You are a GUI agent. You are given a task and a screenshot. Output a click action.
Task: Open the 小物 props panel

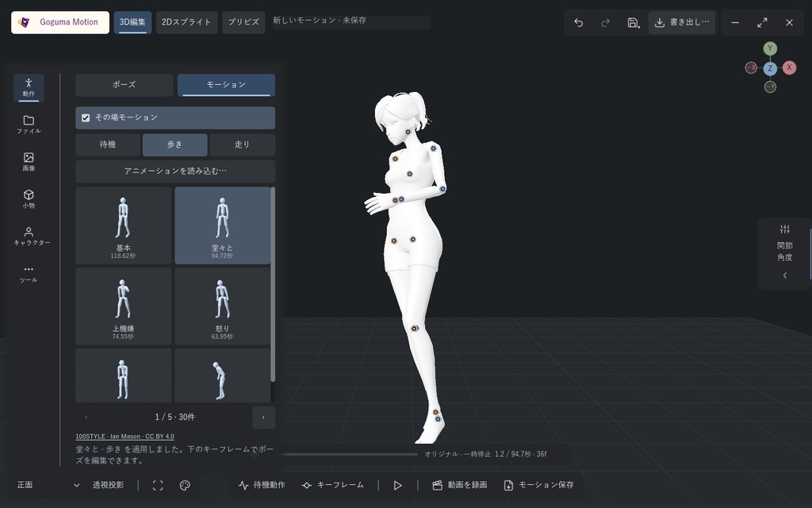coord(29,199)
